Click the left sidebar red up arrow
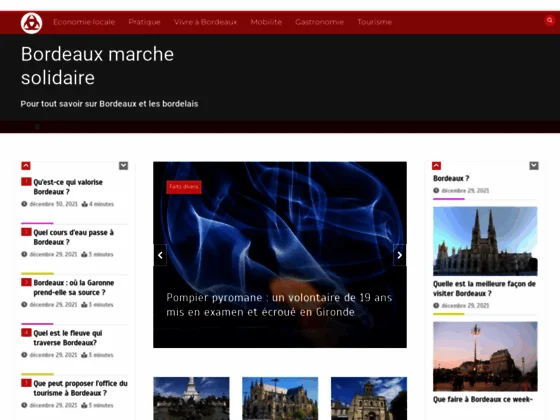Viewport: 560px width, 420px height. [x=26, y=166]
